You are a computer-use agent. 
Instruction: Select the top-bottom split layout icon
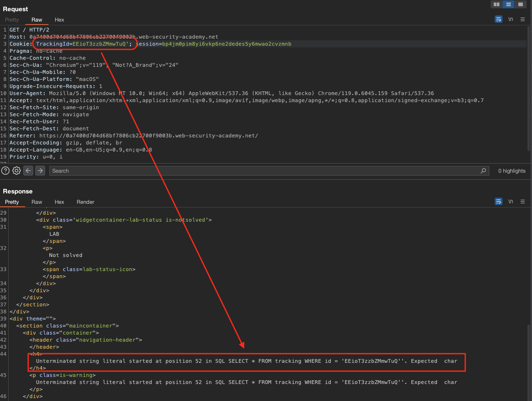(x=508, y=4)
